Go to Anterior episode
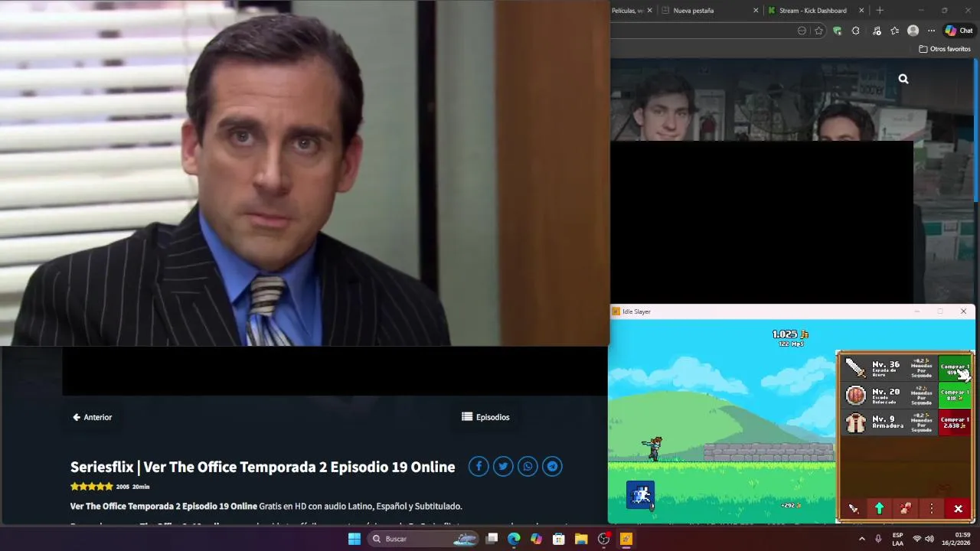The height and width of the screenshot is (551, 980). tap(92, 417)
